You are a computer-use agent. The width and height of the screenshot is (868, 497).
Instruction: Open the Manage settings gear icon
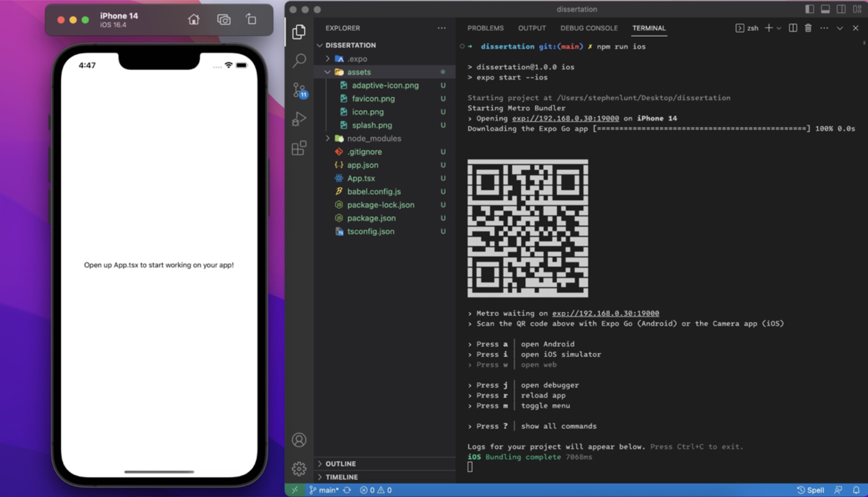tap(299, 468)
